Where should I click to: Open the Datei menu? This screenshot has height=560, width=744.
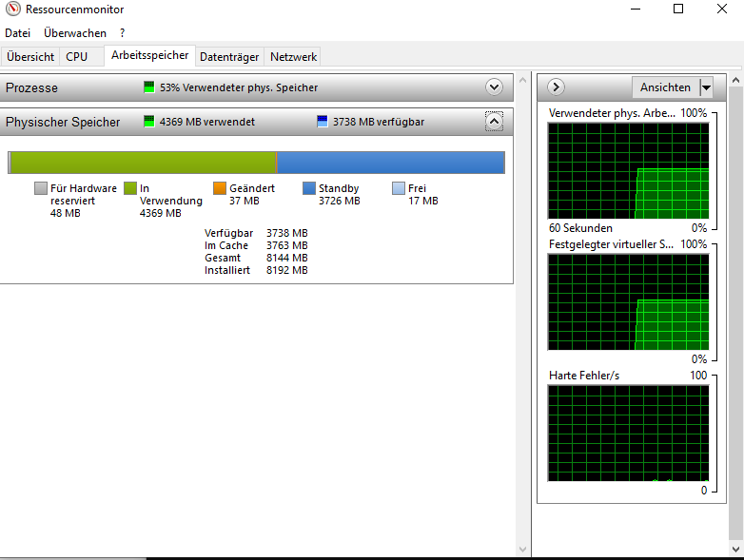[x=17, y=33]
